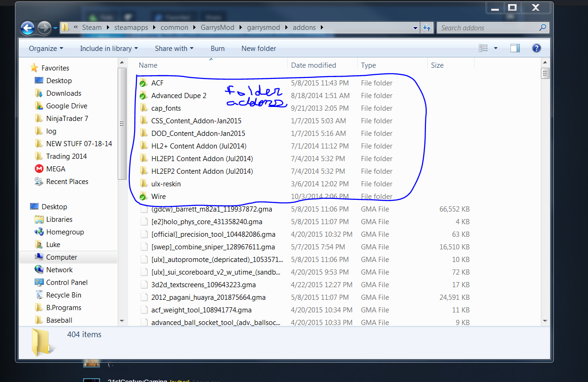The height and width of the screenshot is (382, 588).
Task: Expand the chevron after GarrysMod breadcrumb
Action: (x=240, y=28)
